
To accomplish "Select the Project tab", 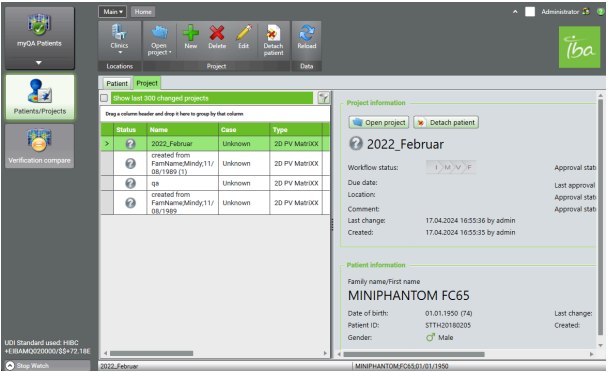I will point(147,83).
